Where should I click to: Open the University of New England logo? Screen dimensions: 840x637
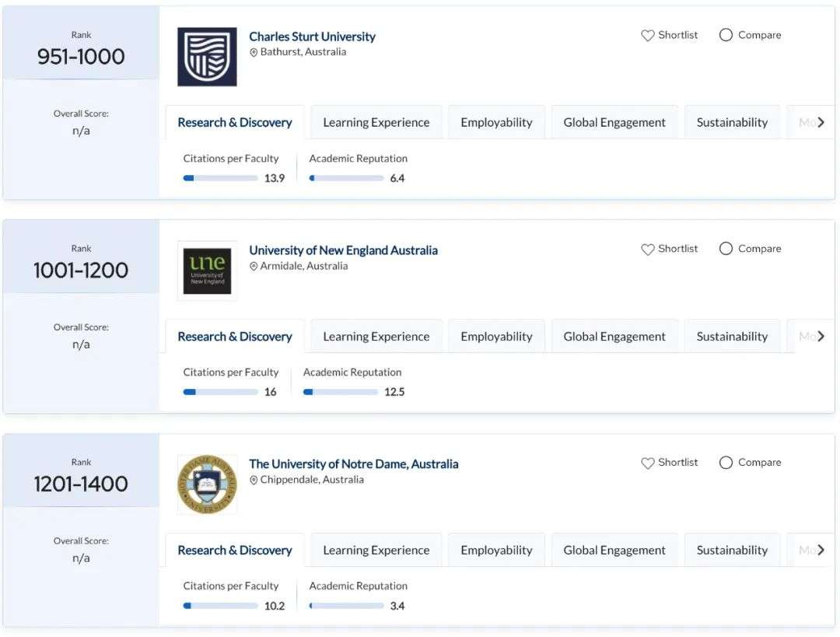point(207,271)
